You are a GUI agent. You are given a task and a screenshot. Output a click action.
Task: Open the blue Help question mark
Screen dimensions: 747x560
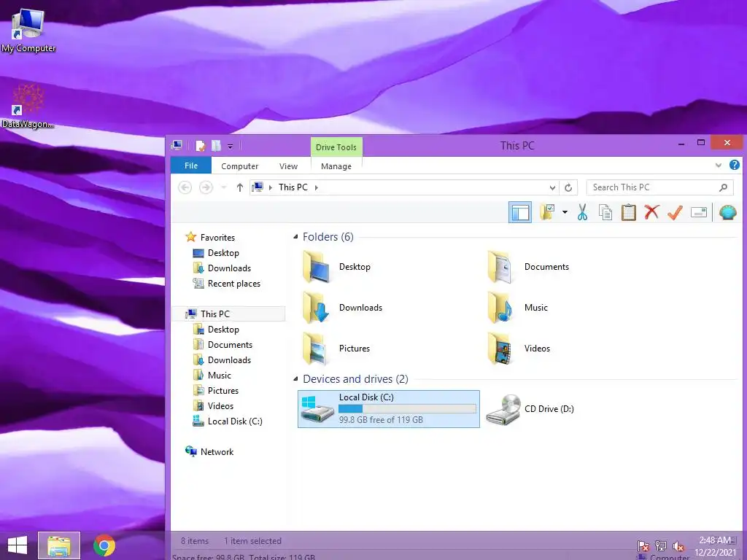(x=734, y=165)
